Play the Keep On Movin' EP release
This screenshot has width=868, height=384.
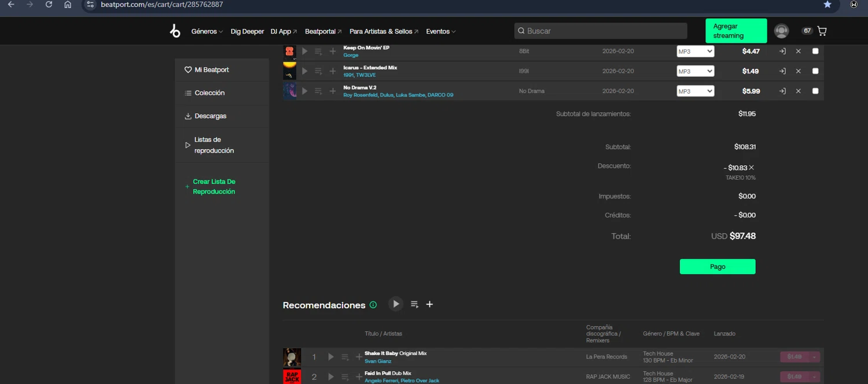(x=304, y=51)
